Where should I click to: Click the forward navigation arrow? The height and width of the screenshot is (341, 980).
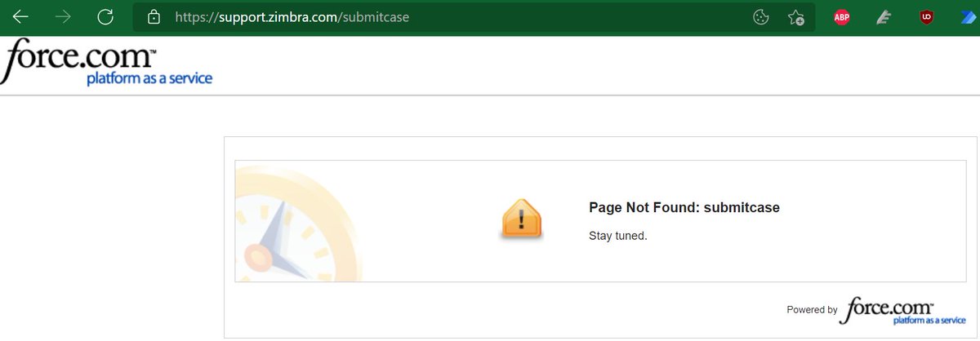[x=63, y=16]
